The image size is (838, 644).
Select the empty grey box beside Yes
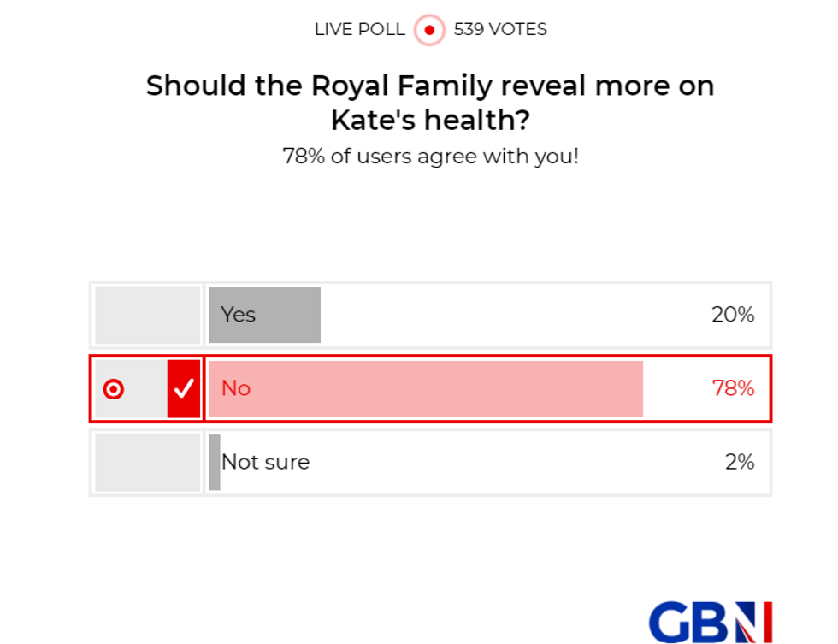coord(147,315)
